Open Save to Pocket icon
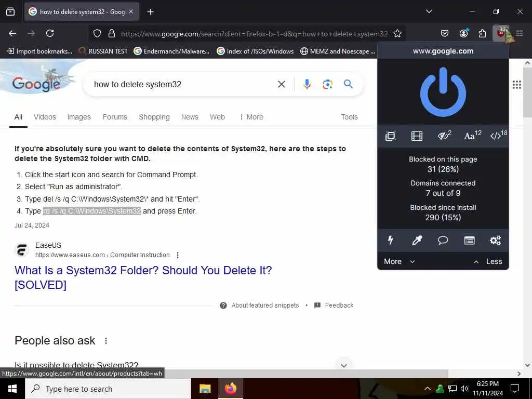The image size is (532, 399). point(445,33)
